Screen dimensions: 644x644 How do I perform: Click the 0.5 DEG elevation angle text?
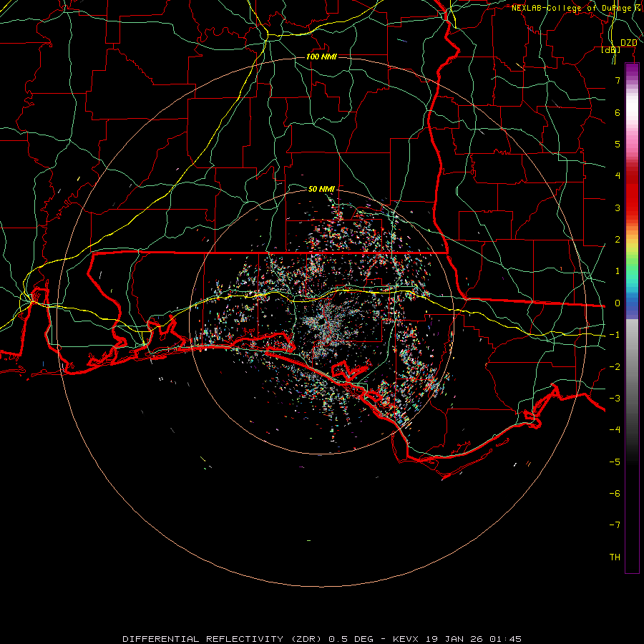[x=351, y=639]
